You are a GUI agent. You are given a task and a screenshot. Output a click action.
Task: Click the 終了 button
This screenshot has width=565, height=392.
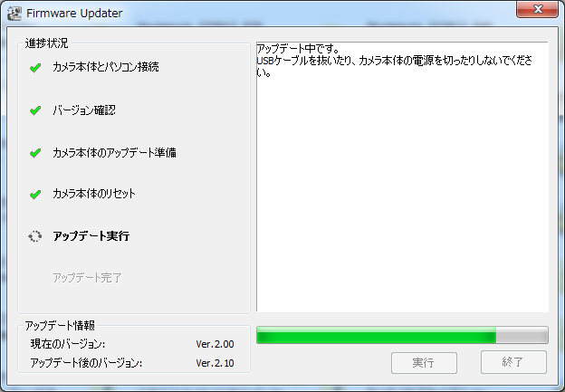click(513, 362)
